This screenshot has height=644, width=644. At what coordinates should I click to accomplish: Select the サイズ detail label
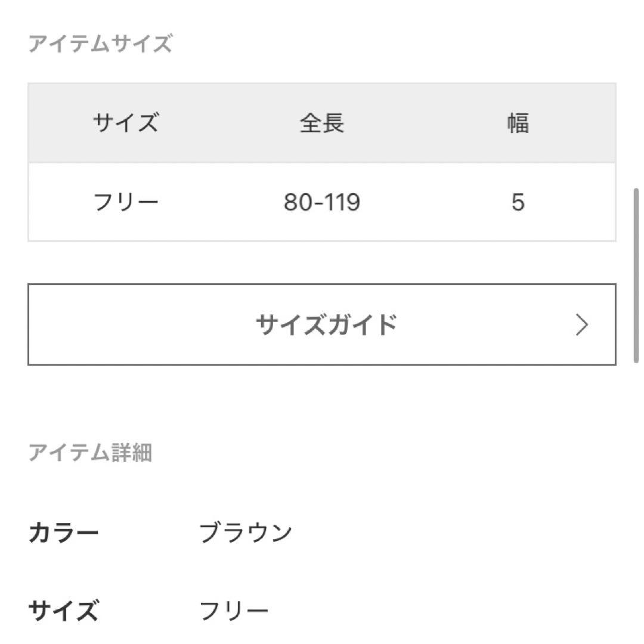tap(63, 609)
